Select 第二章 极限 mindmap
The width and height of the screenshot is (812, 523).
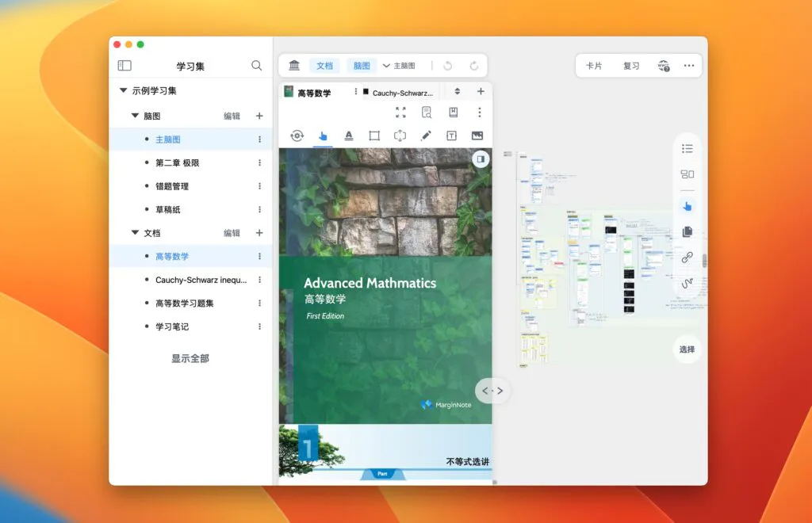[177, 162]
